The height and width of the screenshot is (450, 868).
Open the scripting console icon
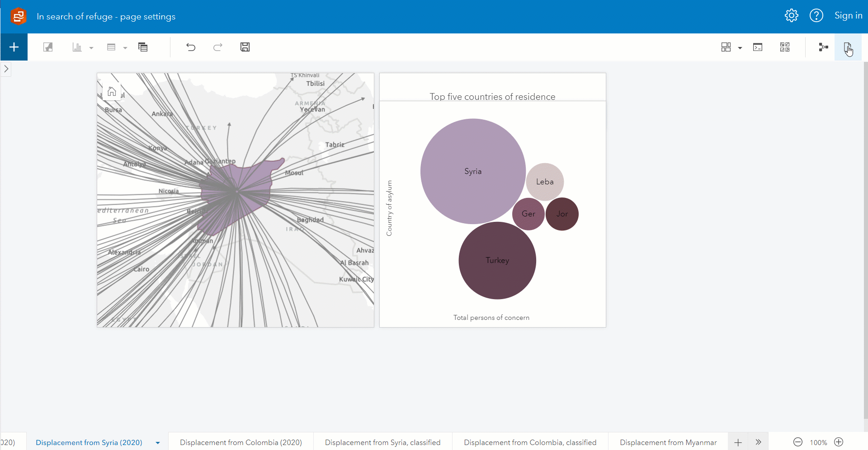click(x=758, y=47)
